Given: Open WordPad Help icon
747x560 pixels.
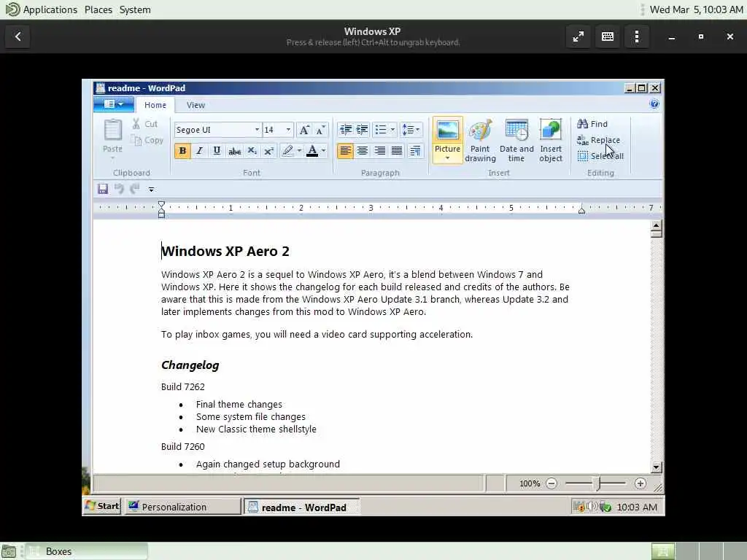Looking at the screenshot, I should point(654,104).
